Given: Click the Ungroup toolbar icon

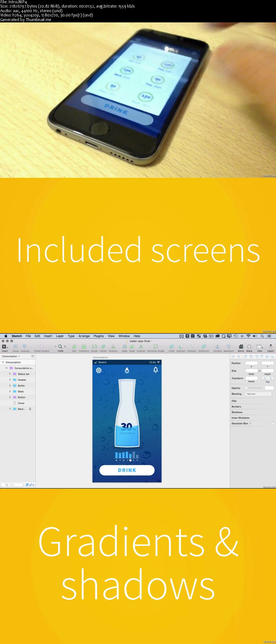Looking at the screenshot, I should coord(25,347).
